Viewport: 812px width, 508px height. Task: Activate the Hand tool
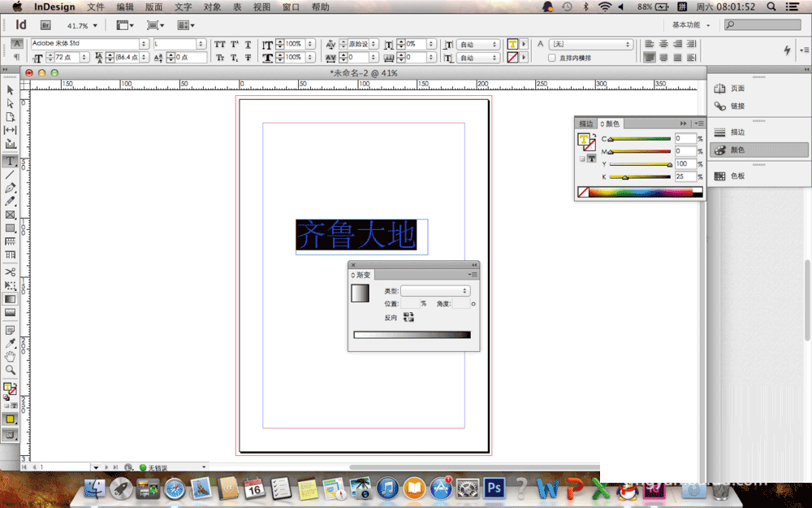point(11,356)
